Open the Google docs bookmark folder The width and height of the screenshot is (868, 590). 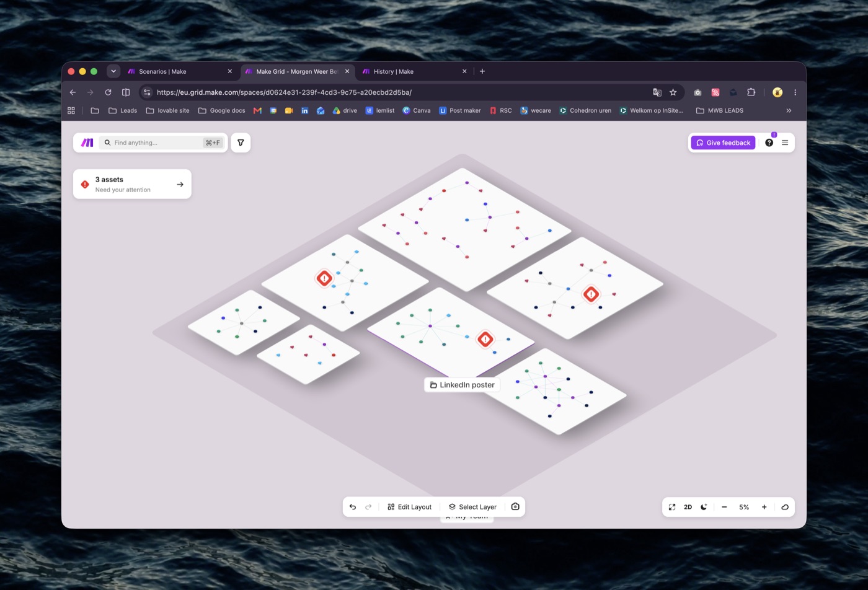coord(222,110)
